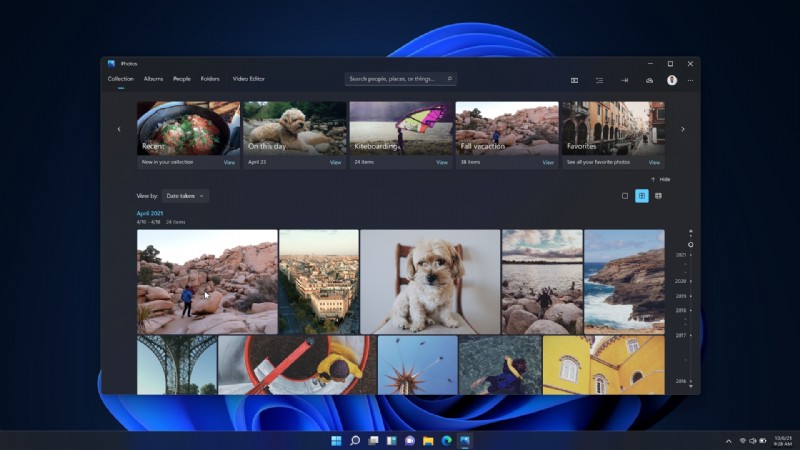800x450 pixels.
Task: Show next cards with right carousel arrow
Action: [683, 129]
